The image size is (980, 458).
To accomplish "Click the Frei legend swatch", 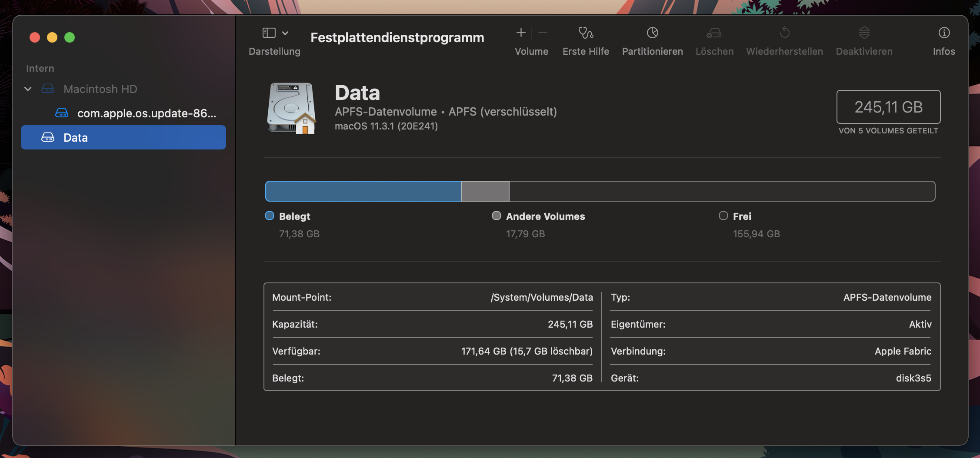I will pyautogui.click(x=723, y=216).
